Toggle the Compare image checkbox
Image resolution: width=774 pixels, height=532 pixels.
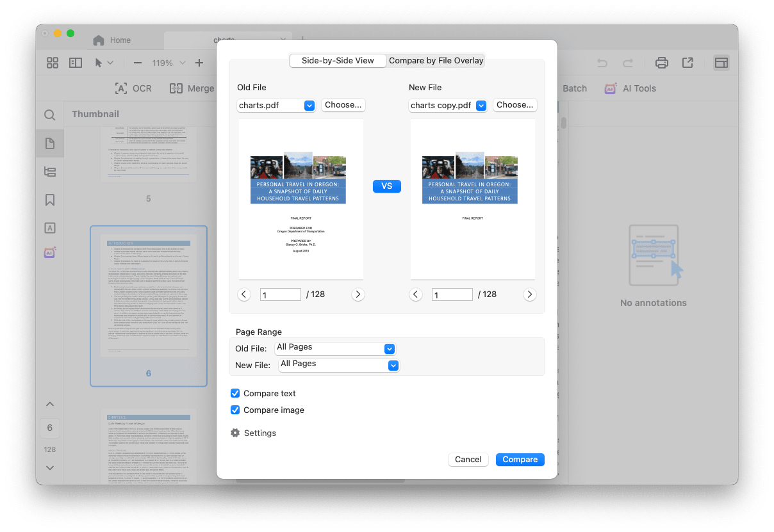pos(235,410)
